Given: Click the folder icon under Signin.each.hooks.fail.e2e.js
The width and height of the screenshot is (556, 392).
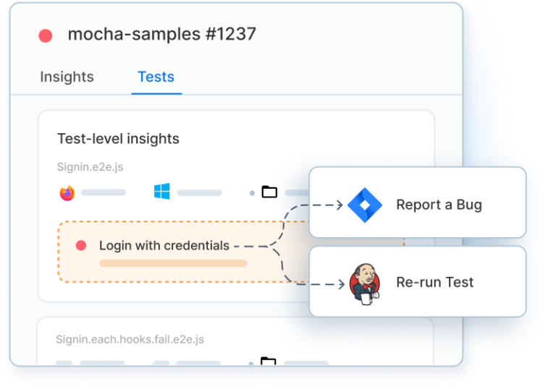Looking at the screenshot, I should [268, 361].
